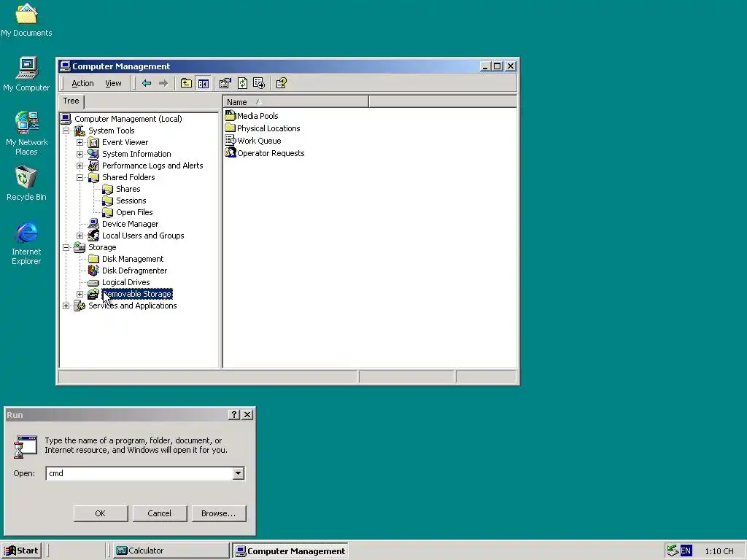Image resolution: width=747 pixels, height=560 pixels.
Task: Click the Logical Drives tree icon
Action: [93, 282]
